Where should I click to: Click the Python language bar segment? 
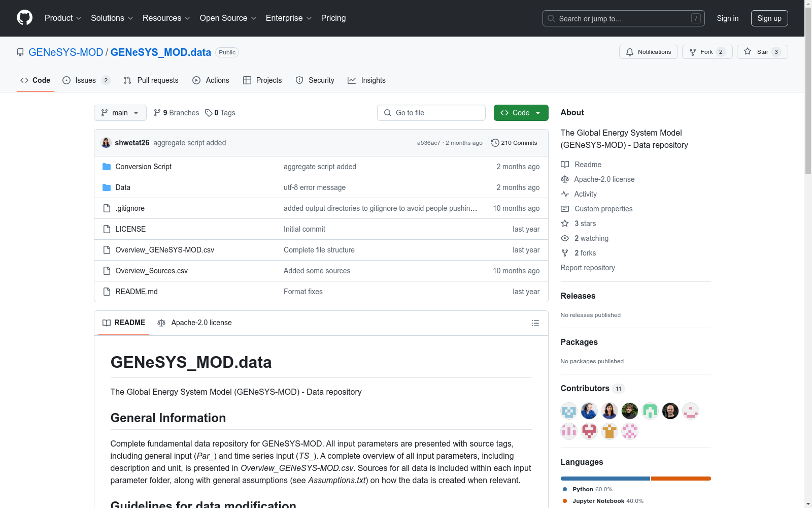[x=605, y=479]
